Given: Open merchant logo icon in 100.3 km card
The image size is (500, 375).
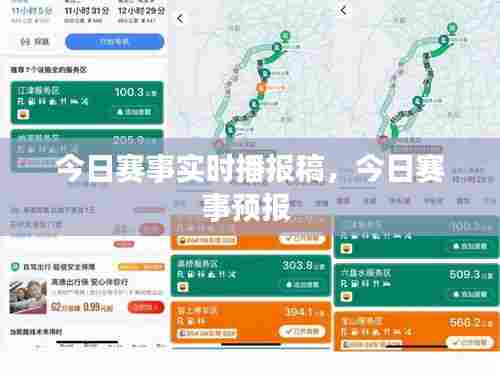Looking at the screenshot, I should click(23, 114).
